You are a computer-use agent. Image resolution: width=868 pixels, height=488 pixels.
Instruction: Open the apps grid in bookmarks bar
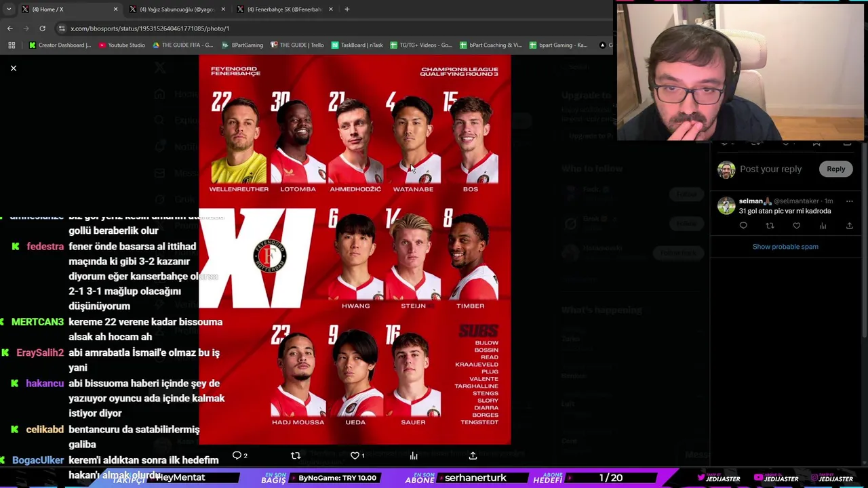point(12,45)
